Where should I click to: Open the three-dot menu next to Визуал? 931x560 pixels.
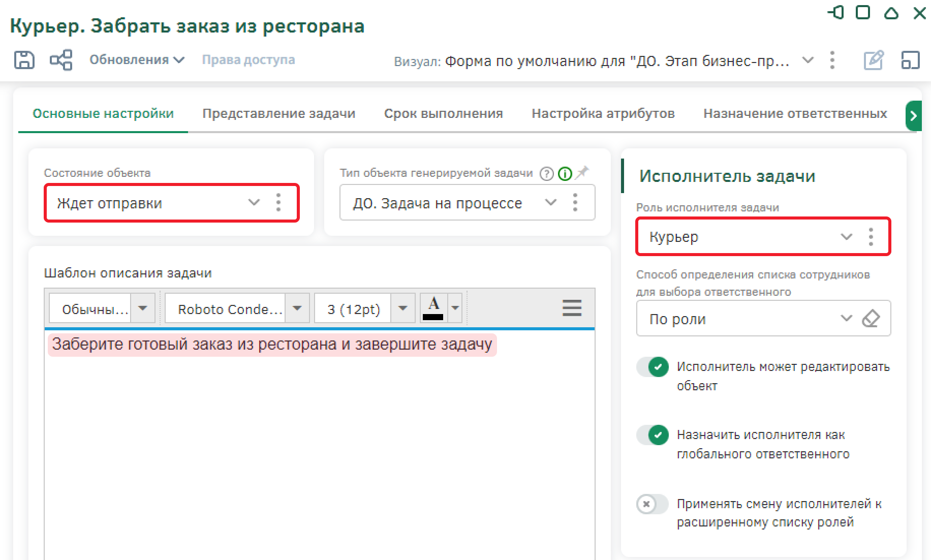[x=832, y=60]
